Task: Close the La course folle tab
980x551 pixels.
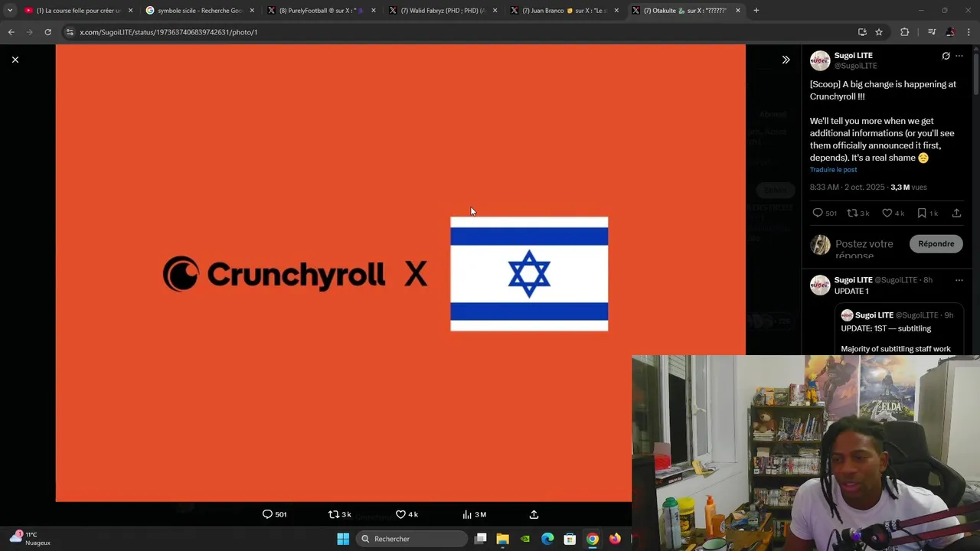Action: [130, 11]
